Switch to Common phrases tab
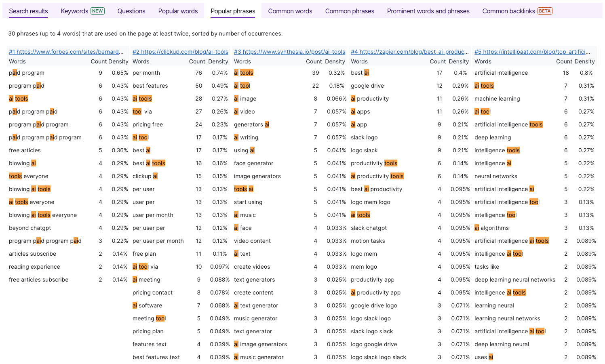This screenshot has height=364, width=605. [x=350, y=11]
